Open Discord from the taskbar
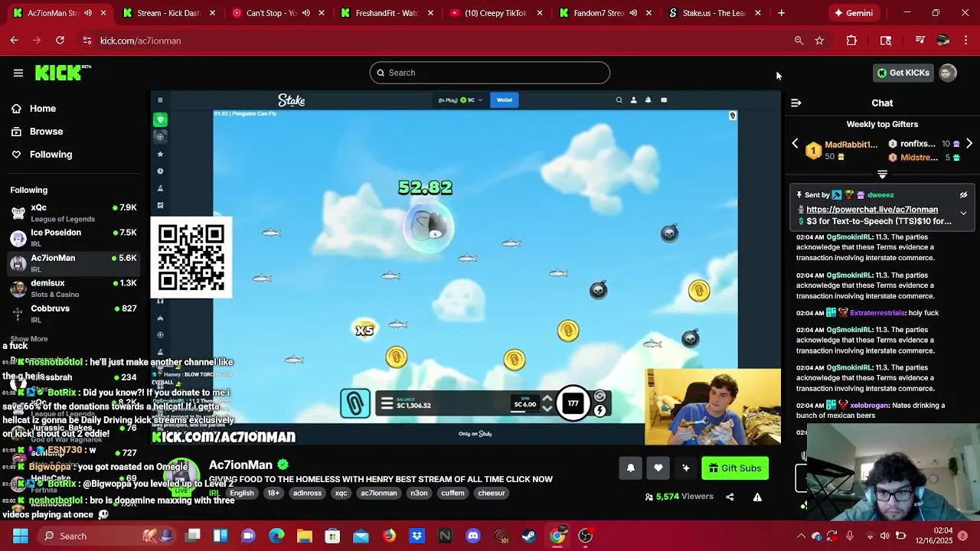 pyautogui.click(x=473, y=536)
